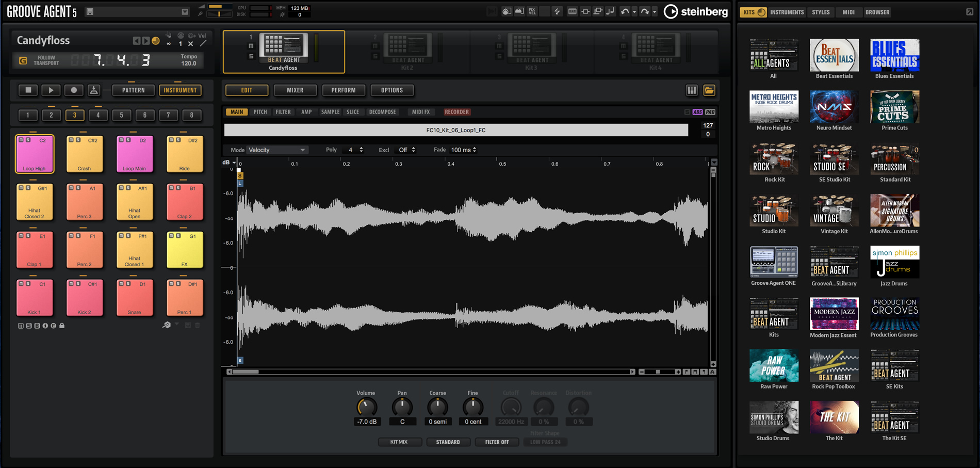The height and width of the screenshot is (468, 980).
Task: Click the agent mixer columns icon beside the folder
Action: click(692, 90)
